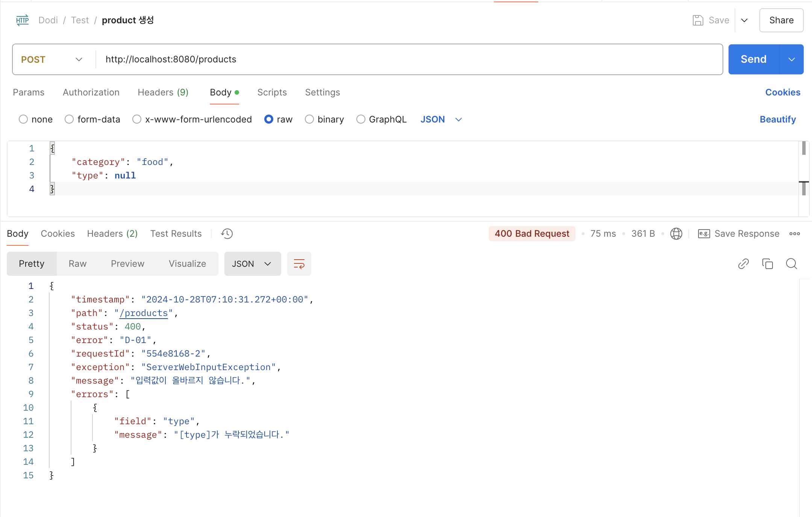Toggle word wrap icon in response
Viewport: 812px width, 517px height.
(x=299, y=264)
